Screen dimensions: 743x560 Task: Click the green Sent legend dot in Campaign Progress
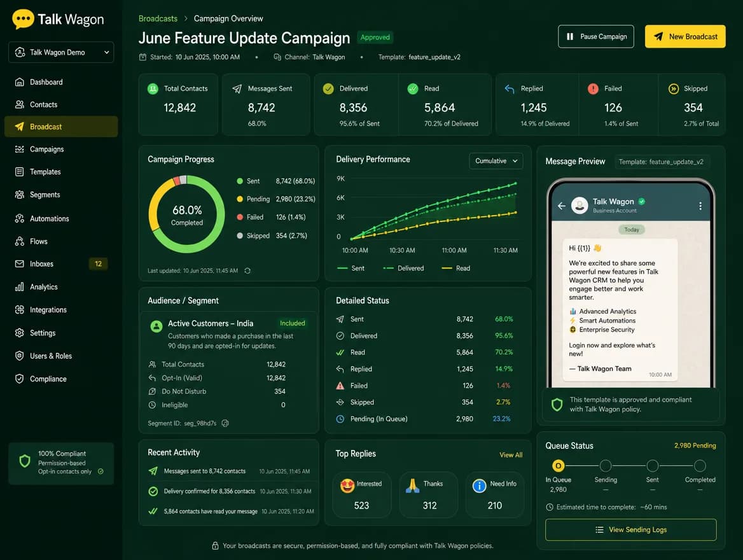tap(240, 181)
